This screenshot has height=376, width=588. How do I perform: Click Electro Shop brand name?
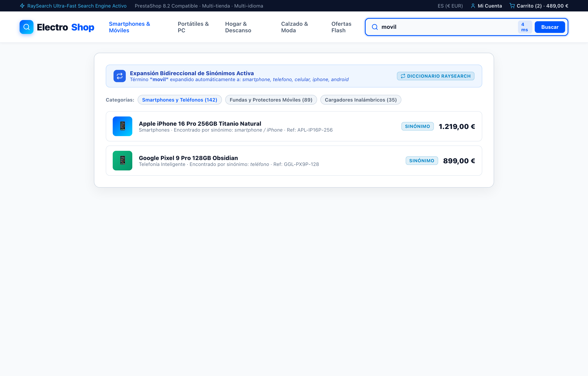click(x=66, y=27)
